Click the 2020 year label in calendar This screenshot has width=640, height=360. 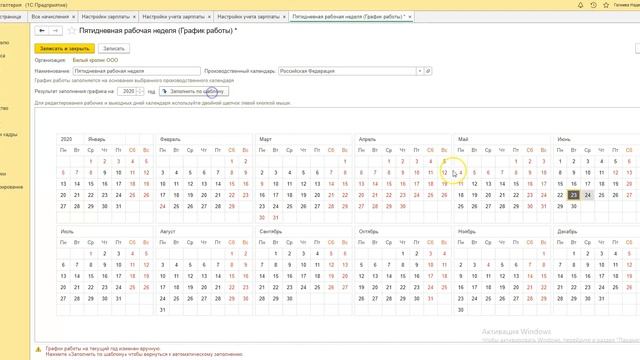[66, 139]
